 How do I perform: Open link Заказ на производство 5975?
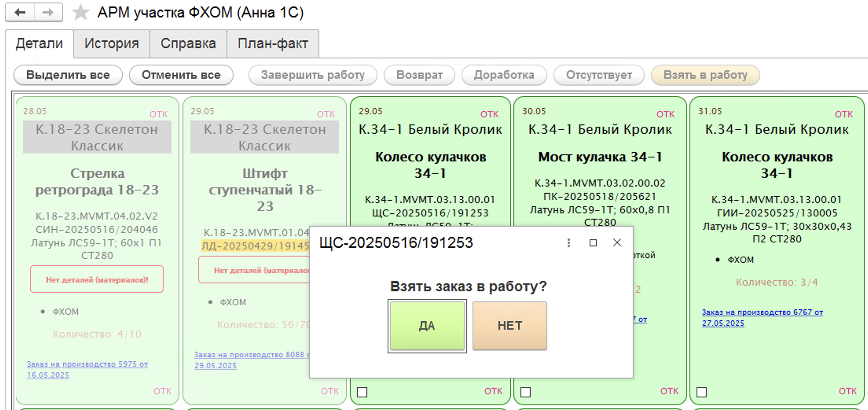coord(87,364)
